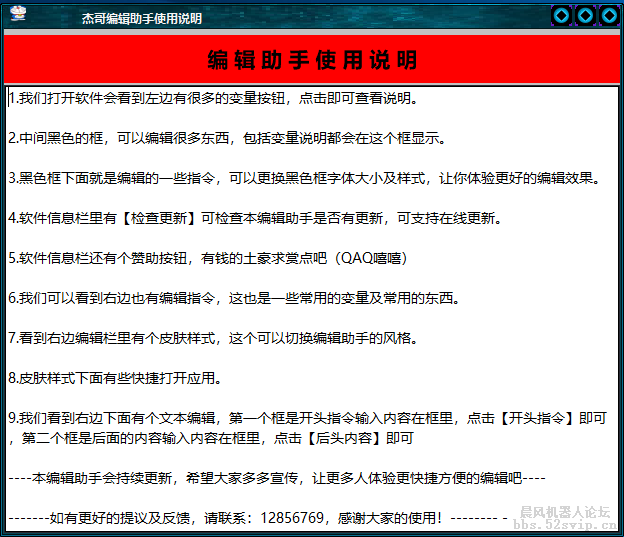The height and width of the screenshot is (537, 624).
Task: Click the leftmost diamond button in title bar
Action: click(562, 16)
